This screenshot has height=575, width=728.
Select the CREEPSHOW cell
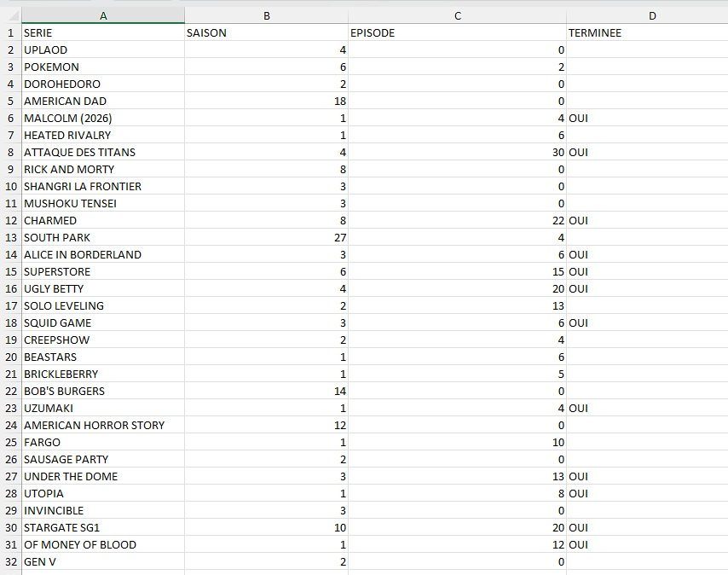coord(103,340)
